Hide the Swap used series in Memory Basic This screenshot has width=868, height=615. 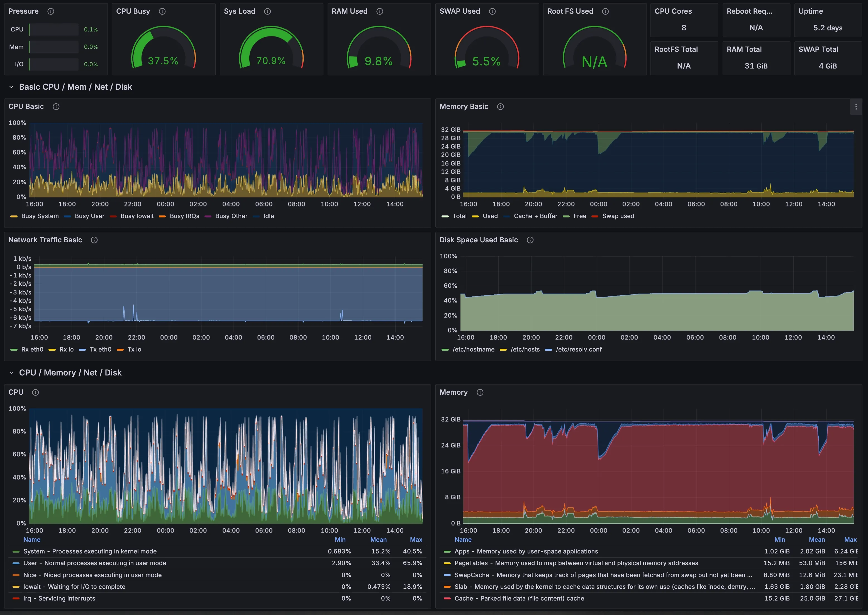618,216
